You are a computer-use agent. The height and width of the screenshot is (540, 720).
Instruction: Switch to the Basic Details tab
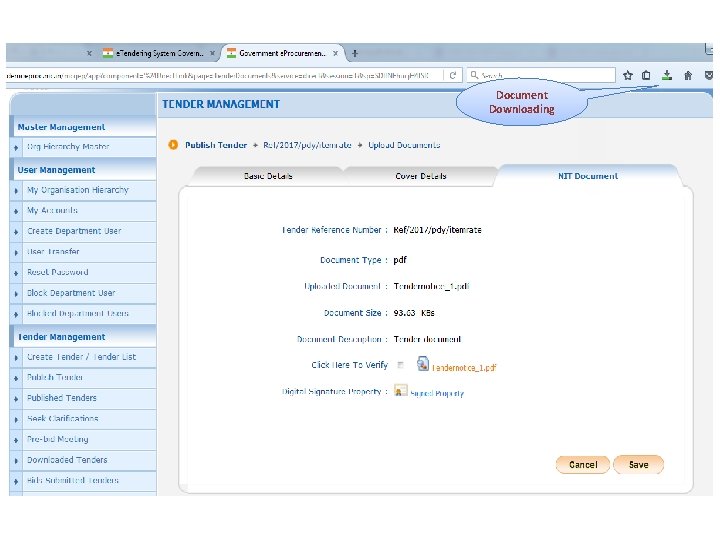click(268, 176)
